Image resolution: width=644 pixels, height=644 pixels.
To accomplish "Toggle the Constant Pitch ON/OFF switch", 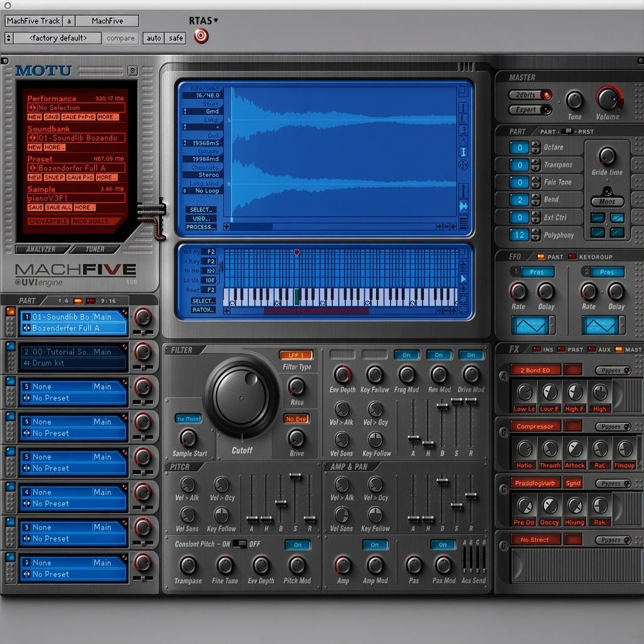I will pos(240,544).
